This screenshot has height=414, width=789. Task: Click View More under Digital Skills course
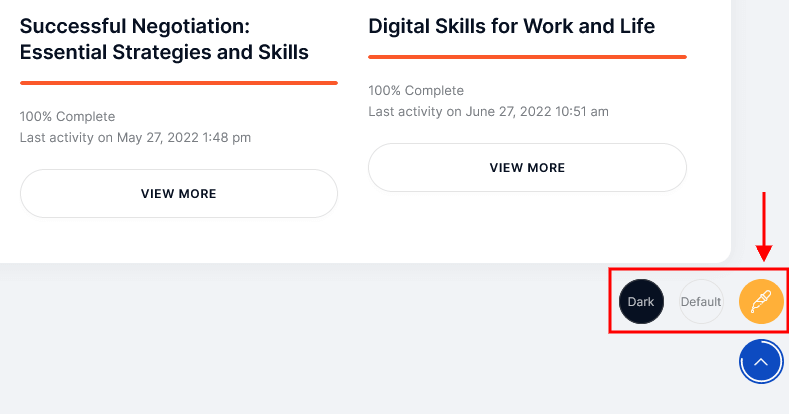pyautogui.click(x=527, y=168)
